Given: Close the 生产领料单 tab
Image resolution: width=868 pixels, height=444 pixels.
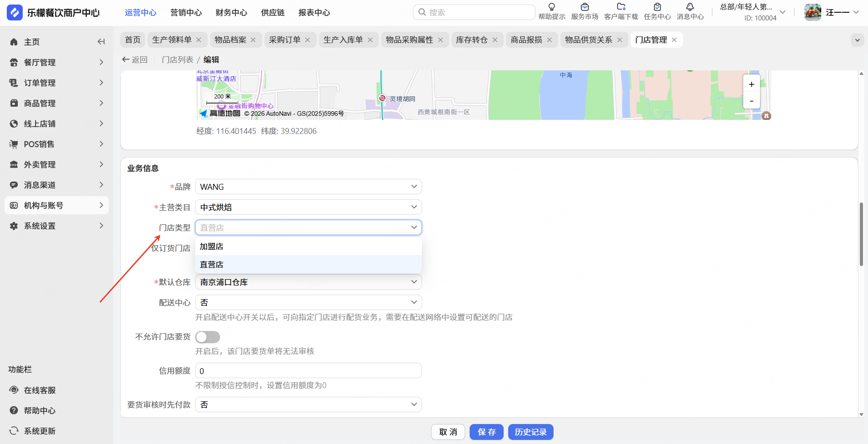Looking at the screenshot, I should click(x=199, y=40).
